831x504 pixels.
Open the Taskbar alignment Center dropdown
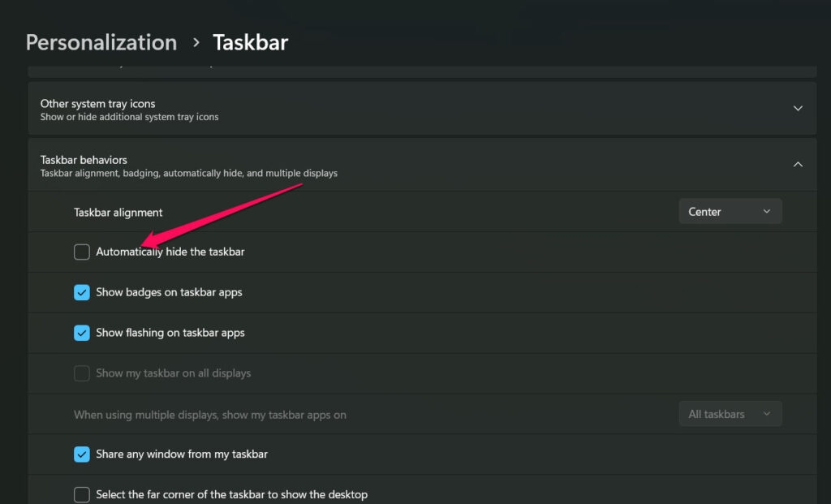[x=730, y=212]
